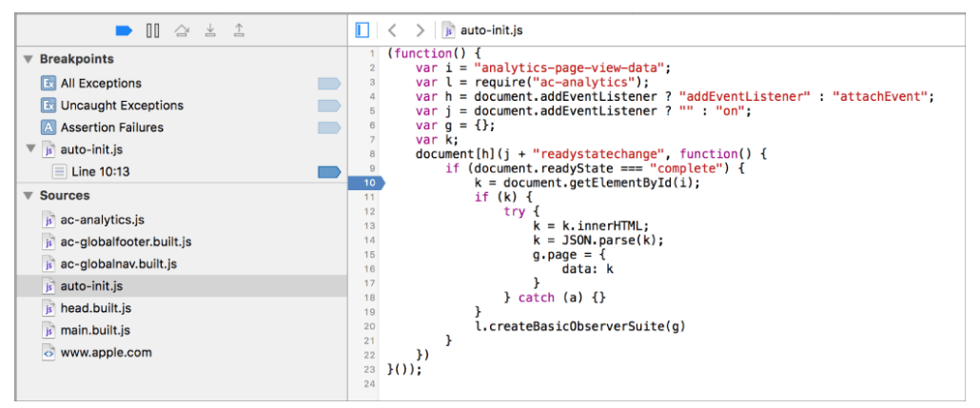The width and height of the screenshot is (980, 408).
Task: Enable the Assertion Failures breakpoint marker
Action: coord(329,127)
